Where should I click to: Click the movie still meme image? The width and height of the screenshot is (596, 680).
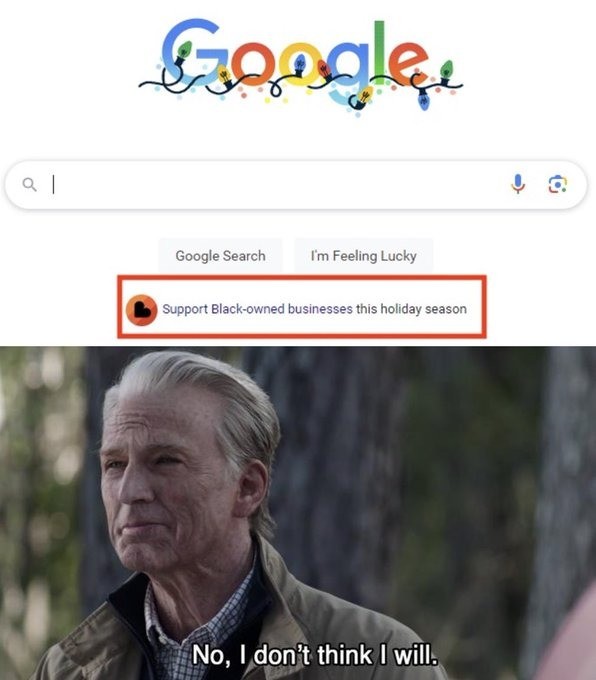point(298,513)
